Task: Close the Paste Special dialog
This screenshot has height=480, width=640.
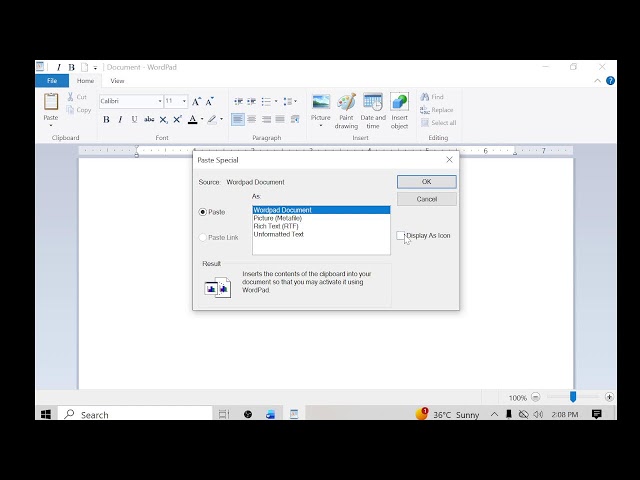Action: (449, 160)
